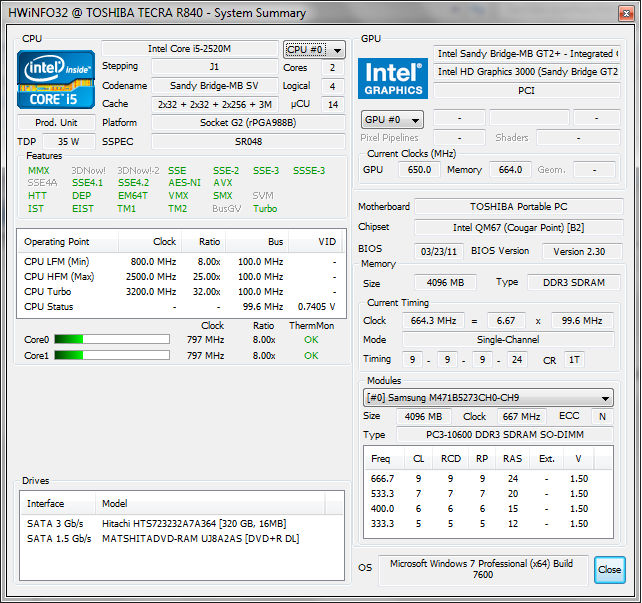Click the Intel HD Graphics 3000 field
The height and width of the screenshot is (603, 642).
[x=527, y=72]
